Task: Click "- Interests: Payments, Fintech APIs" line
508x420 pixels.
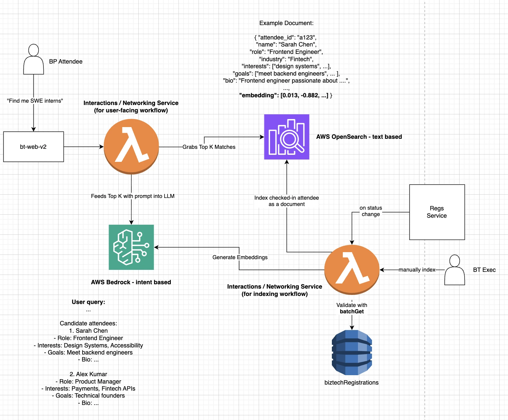Action: point(89,389)
